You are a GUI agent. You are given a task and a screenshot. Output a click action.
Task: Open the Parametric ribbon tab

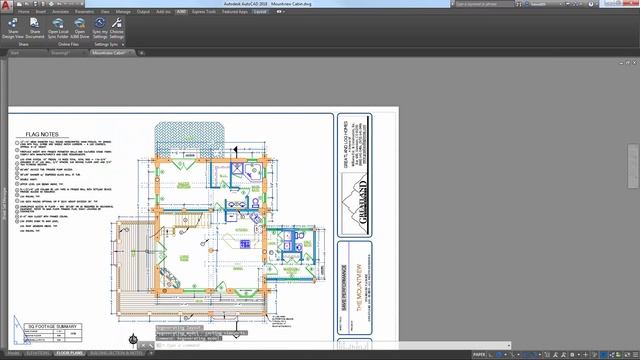pyautogui.click(x=84, y=12)
